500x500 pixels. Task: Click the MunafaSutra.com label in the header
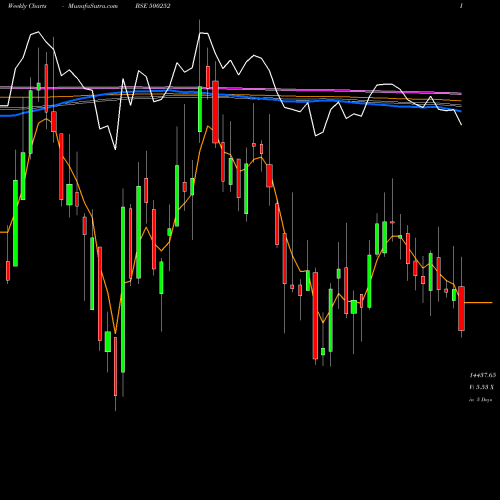pos(93,6)
